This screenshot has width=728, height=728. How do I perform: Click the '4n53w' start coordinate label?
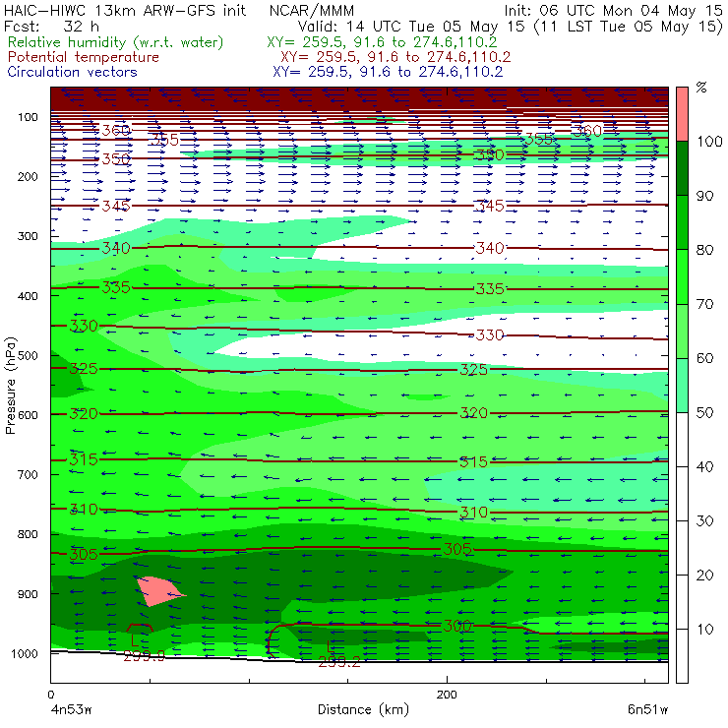tap(71, 709)
